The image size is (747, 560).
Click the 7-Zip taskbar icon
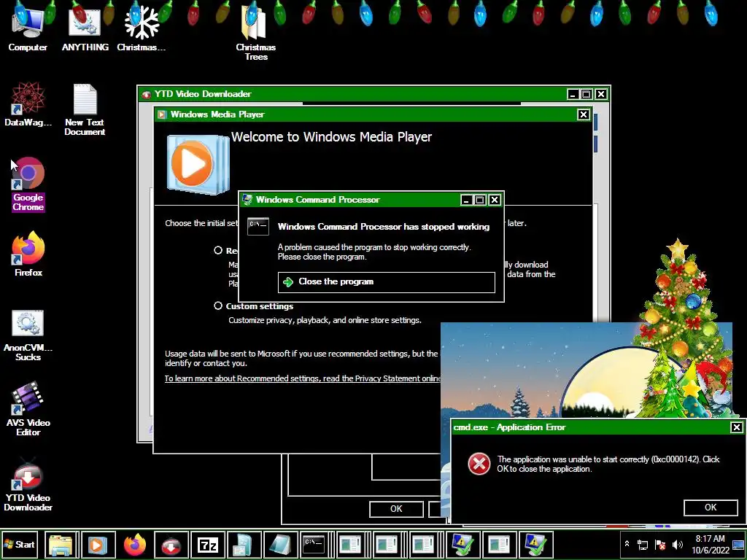pos(208,544)
